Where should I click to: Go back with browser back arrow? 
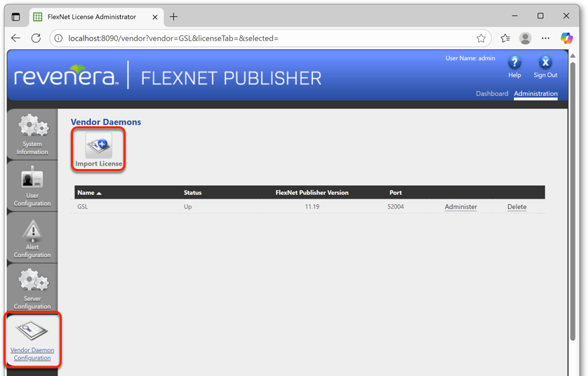point(15,38)
